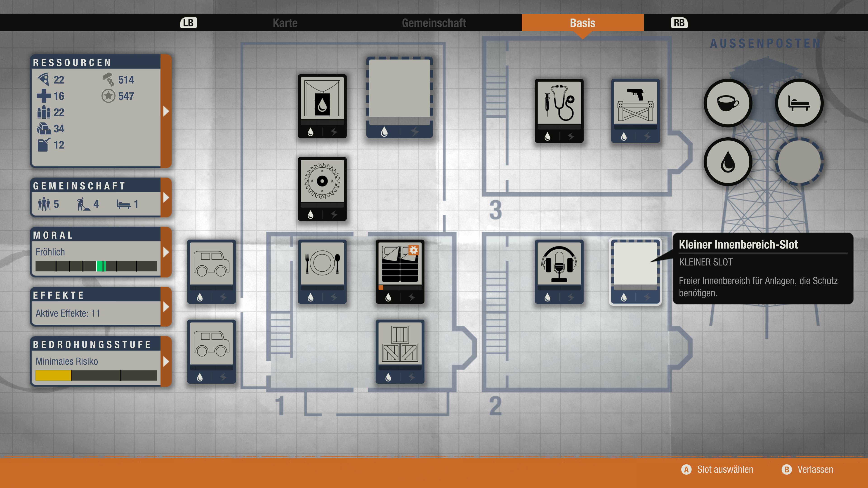Expand the Bedrohungsstufe panel arrow
This screenshot has width=868, height=488.
tap(166, 361)
